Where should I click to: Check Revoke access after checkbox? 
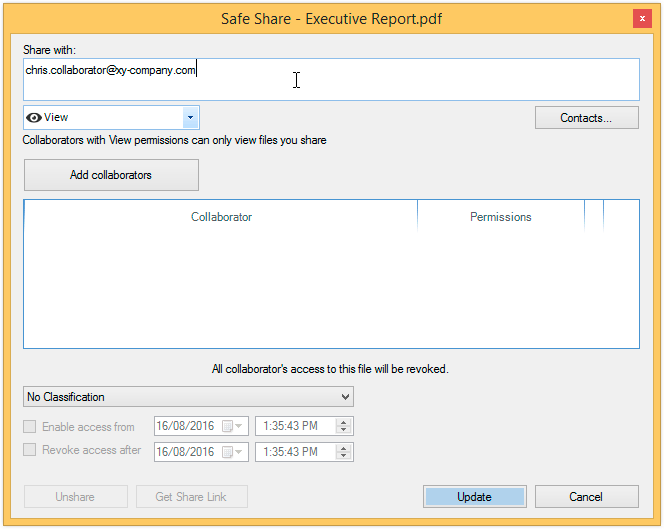pos(29,449)
